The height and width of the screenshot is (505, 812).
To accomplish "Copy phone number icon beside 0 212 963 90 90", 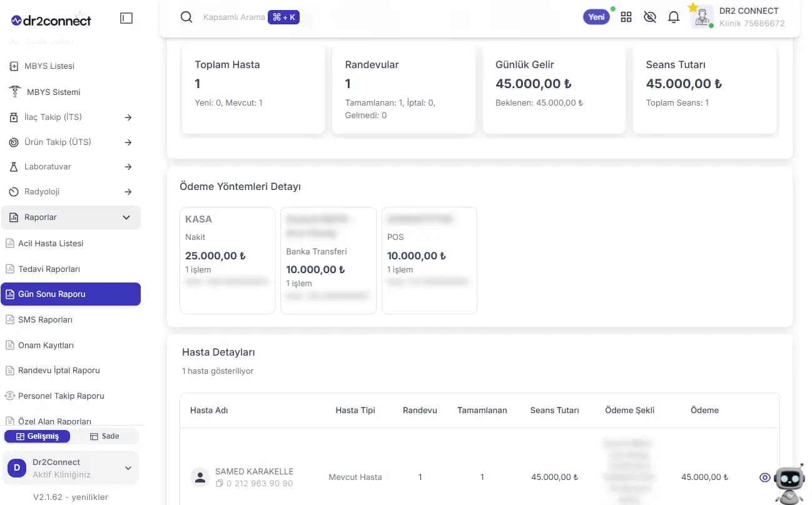I will click(219, 484).
